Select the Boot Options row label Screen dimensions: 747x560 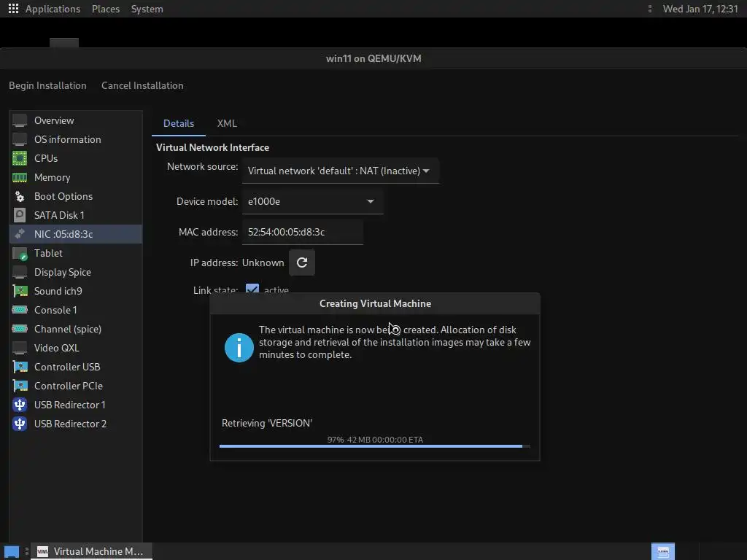pyautogui.click(x=63, y=196)
